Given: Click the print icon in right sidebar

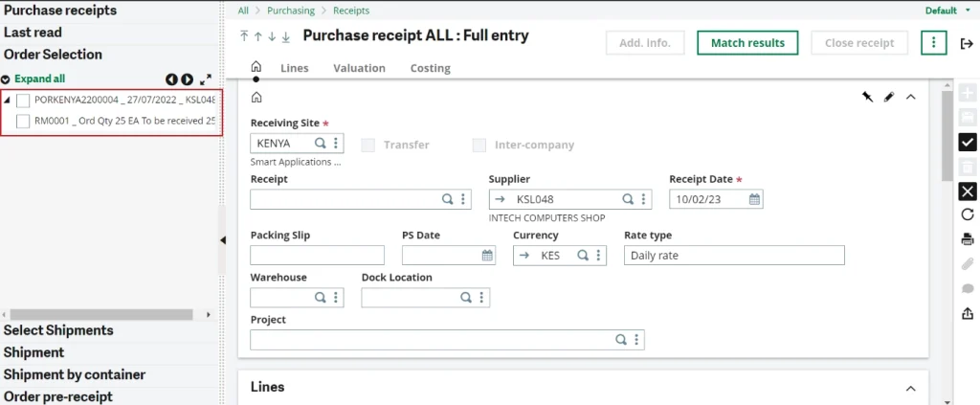Looking at the screenshot, I should coord(967,239).
